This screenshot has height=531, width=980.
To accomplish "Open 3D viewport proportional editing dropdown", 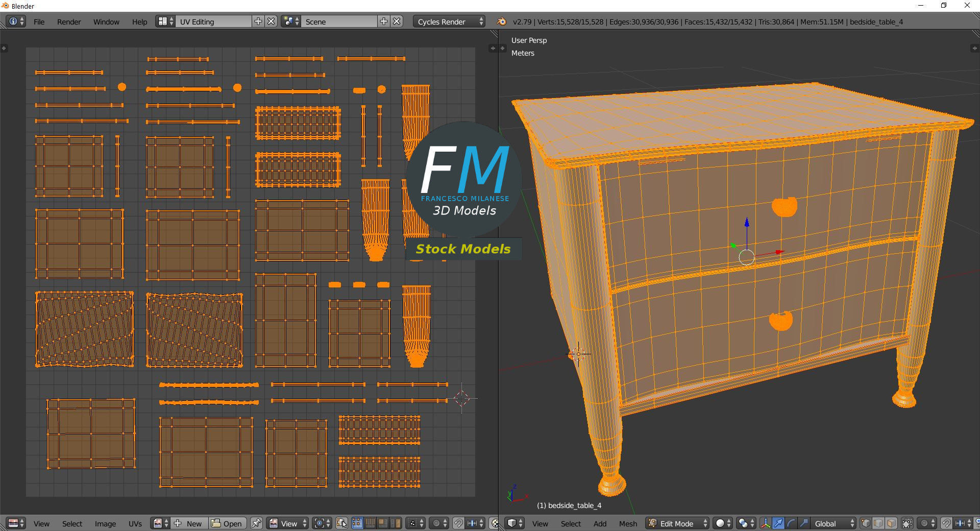I will [x=927, y=523].
